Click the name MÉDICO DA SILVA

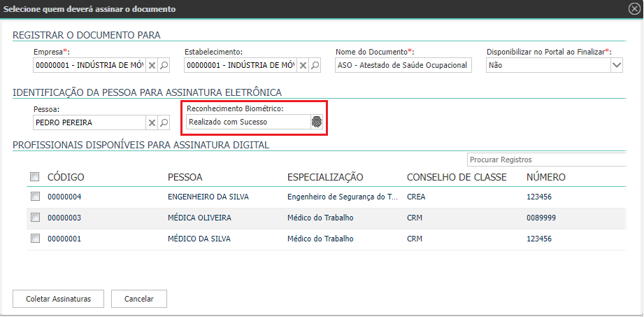click(x=199, y=239)
